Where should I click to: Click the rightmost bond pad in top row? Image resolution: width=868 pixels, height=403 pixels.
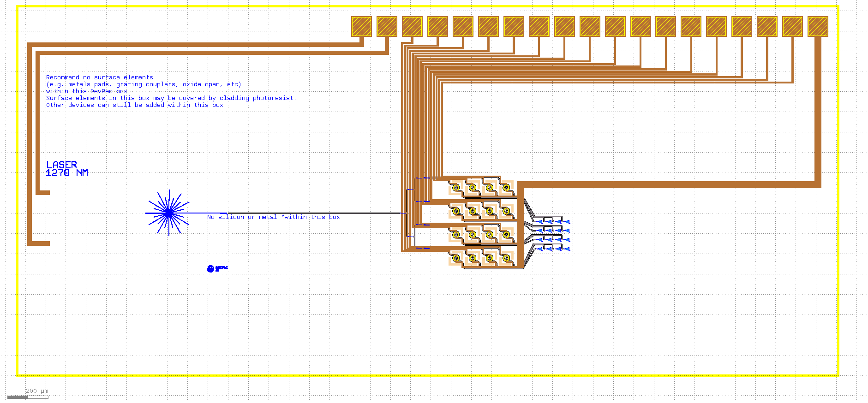coord(818,27)
